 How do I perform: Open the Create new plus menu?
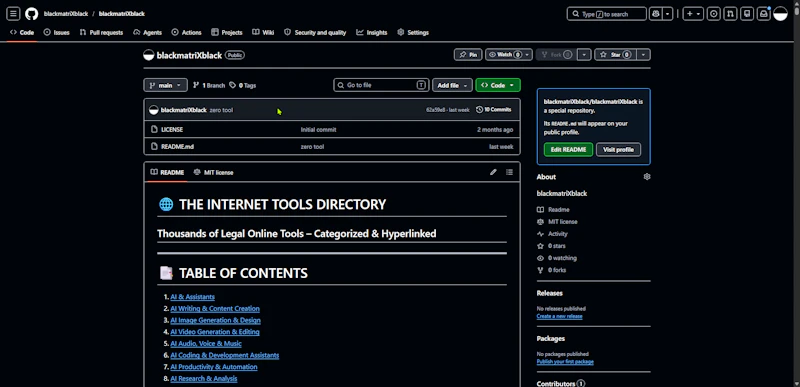coord(693,14)
